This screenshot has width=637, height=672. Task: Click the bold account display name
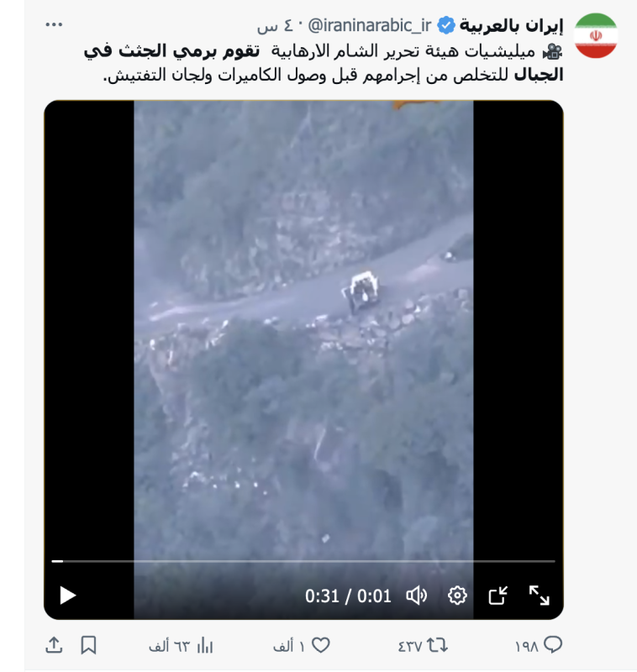tap(511, 26)
